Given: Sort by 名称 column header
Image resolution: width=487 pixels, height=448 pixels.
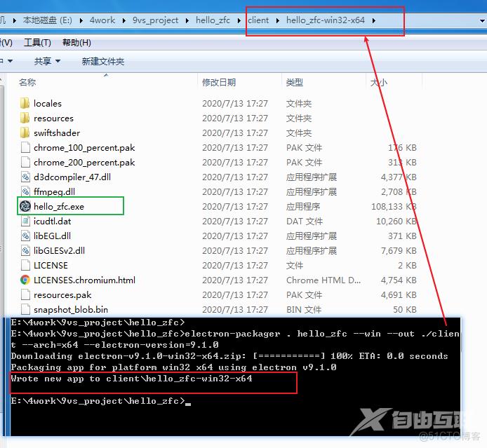Looking at the screenshot, I should pos(27,83).
